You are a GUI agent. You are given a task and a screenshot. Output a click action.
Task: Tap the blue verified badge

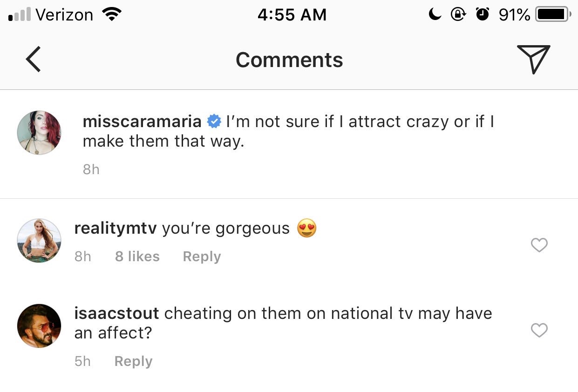(x=214, y=122)
